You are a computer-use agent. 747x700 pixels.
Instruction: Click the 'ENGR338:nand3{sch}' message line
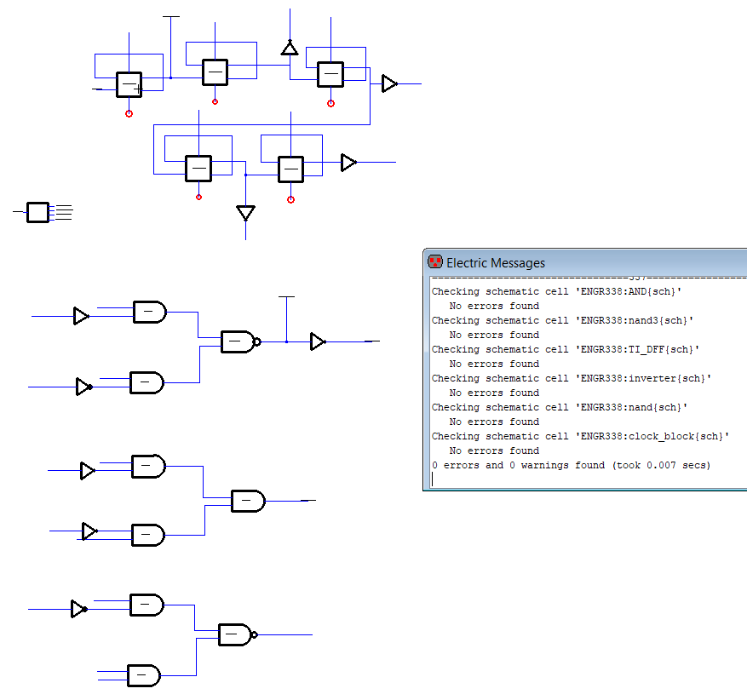[x=562, y=320]
